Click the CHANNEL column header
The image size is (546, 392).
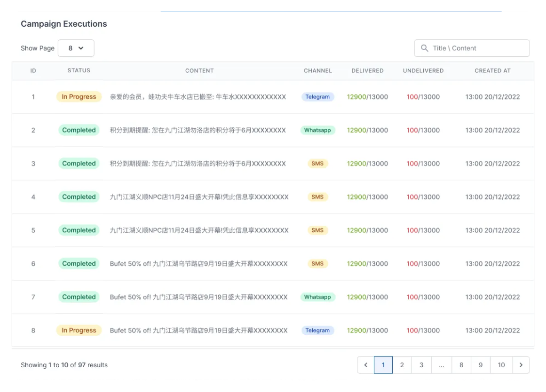[318, 71]
